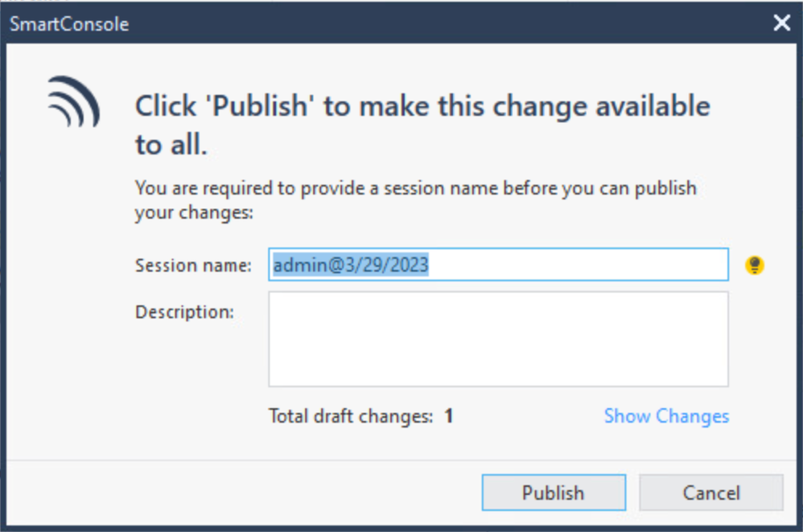Screen dimensions: 803x532
Task: Click the Publish button
Action: (554, 493)
